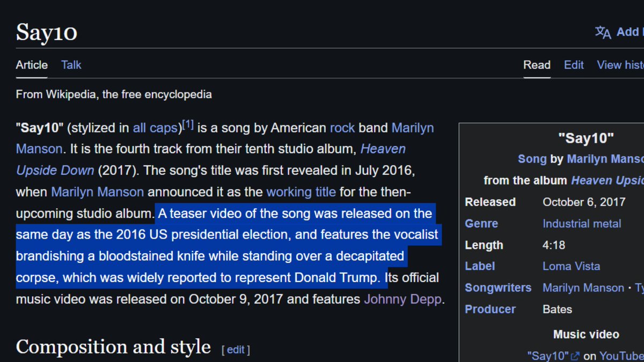The height and width of the screenshot is (362, 644).
Task: Click the producer name "Bates"
Action: pyautogui.click(x=557, y=309)
